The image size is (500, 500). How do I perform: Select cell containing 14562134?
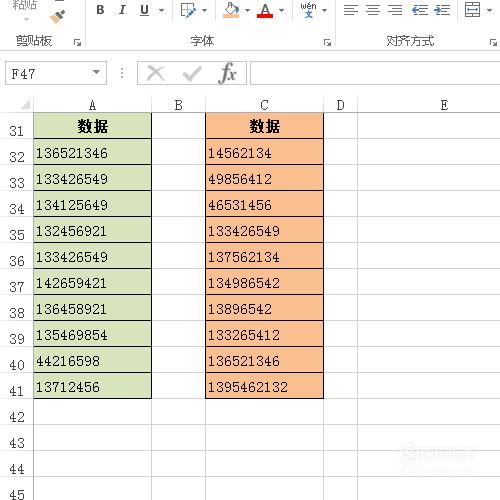tap(264, 152)
